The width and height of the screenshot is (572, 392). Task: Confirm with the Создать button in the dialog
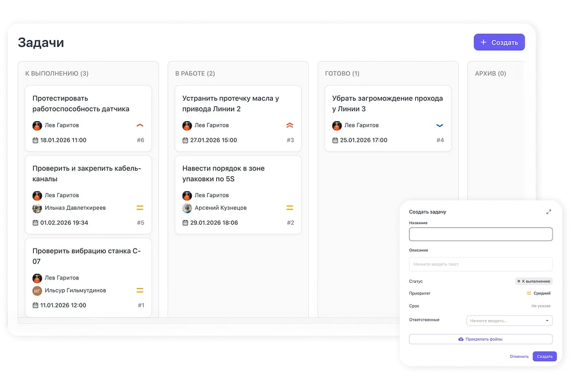pos(545,357)
